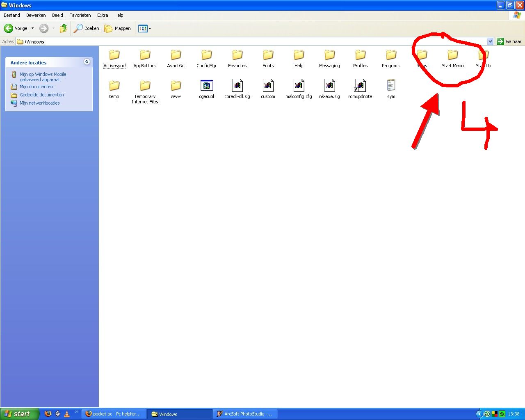The height and width of the screenshot is (420, 525).
Task: Open the AppButtons folder
Action: point(145,59)
